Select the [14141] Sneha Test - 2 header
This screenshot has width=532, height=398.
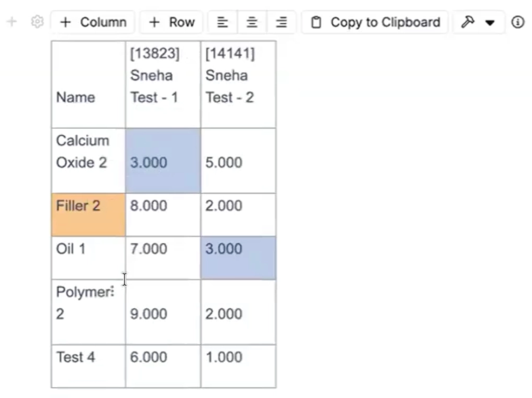click(238, 84)
